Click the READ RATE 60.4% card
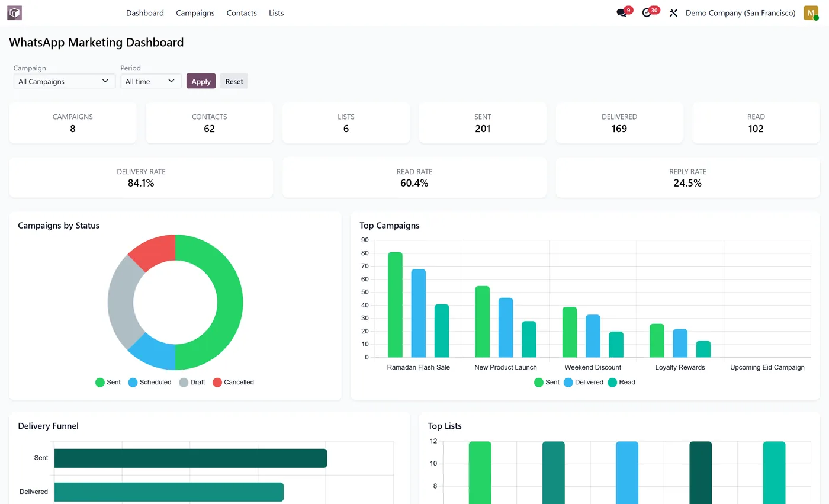829x504 pixels. click(415, 178)
